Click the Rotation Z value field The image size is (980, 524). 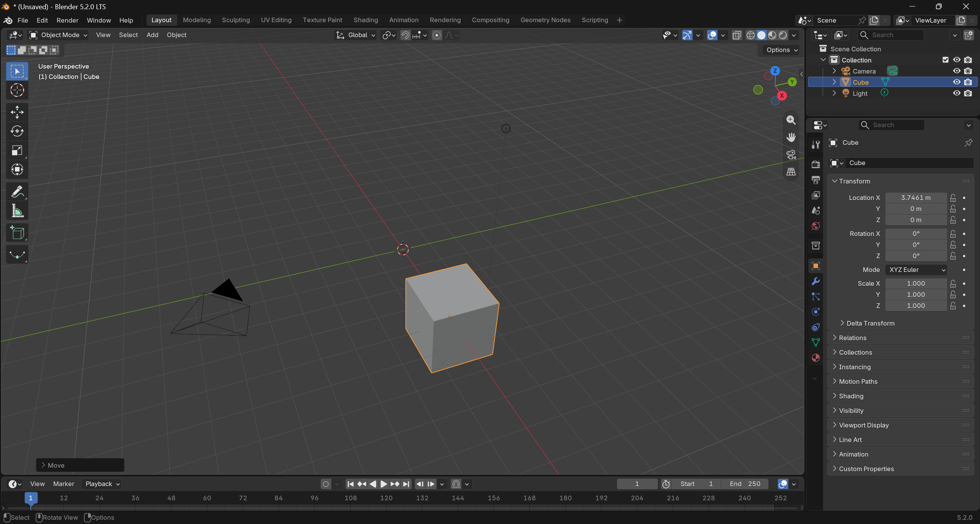click(916, 256)
